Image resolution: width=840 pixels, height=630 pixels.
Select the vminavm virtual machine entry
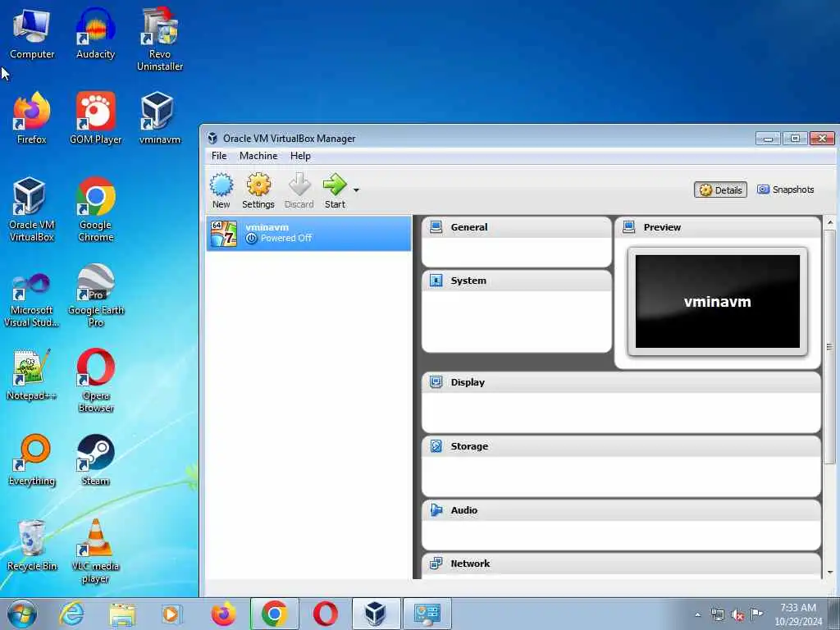[309, 234]
